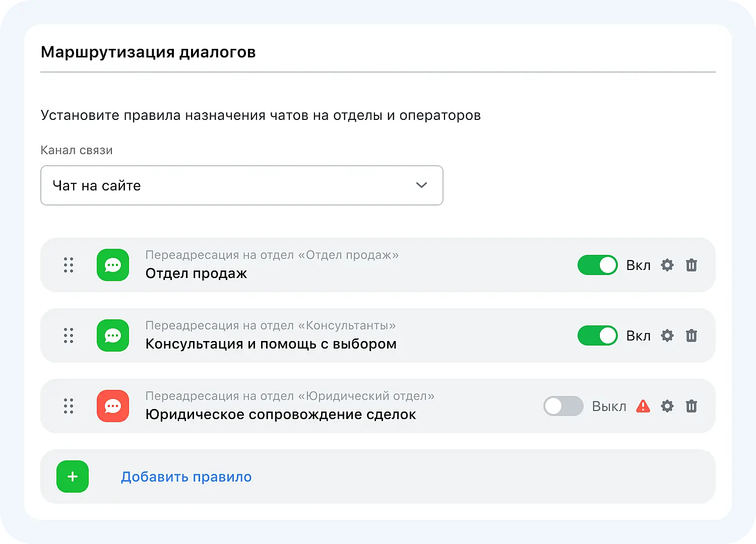Disable the Отдел продаж rule toggle
Screen dimensions: 756x544
tap(597, 265)
